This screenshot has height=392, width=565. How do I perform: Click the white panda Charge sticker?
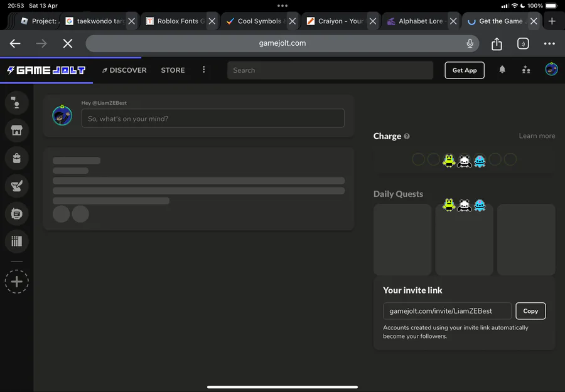465,161
